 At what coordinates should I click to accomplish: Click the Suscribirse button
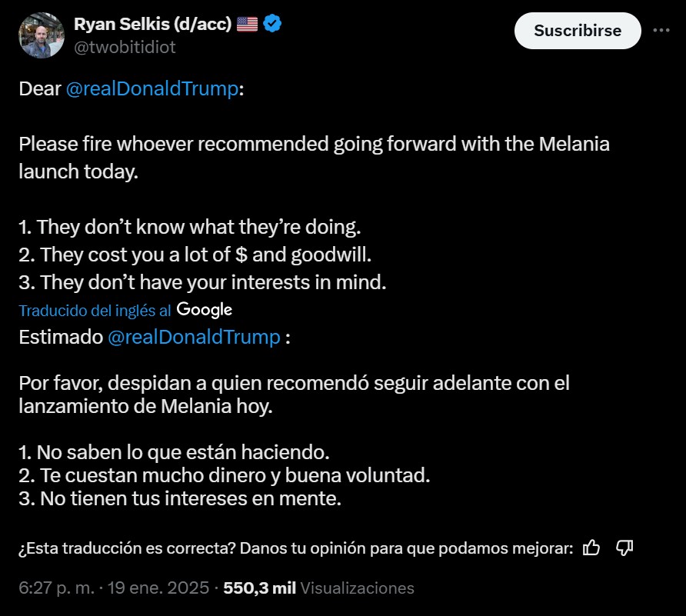578,31
